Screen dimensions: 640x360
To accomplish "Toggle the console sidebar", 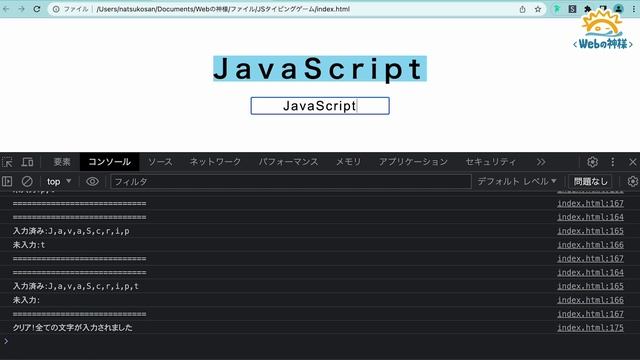I will point(7,181).
